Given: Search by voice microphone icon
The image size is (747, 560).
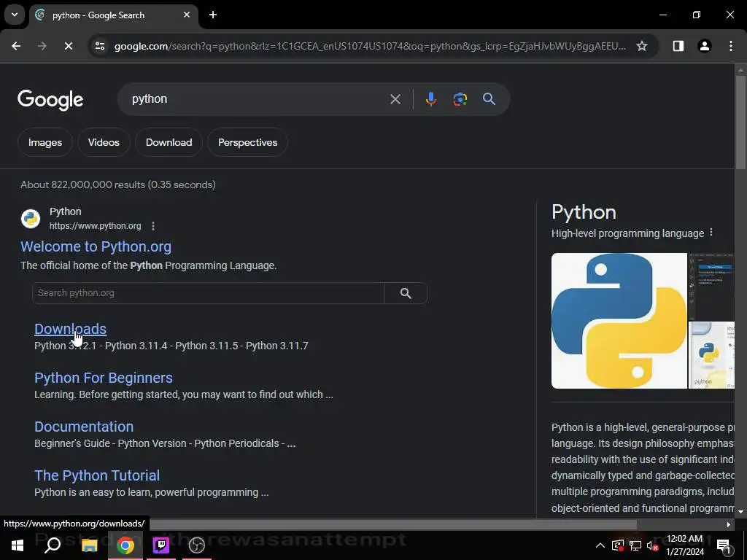Looking at the screenshot, I should pyautogui.click(x=430, y=99).
